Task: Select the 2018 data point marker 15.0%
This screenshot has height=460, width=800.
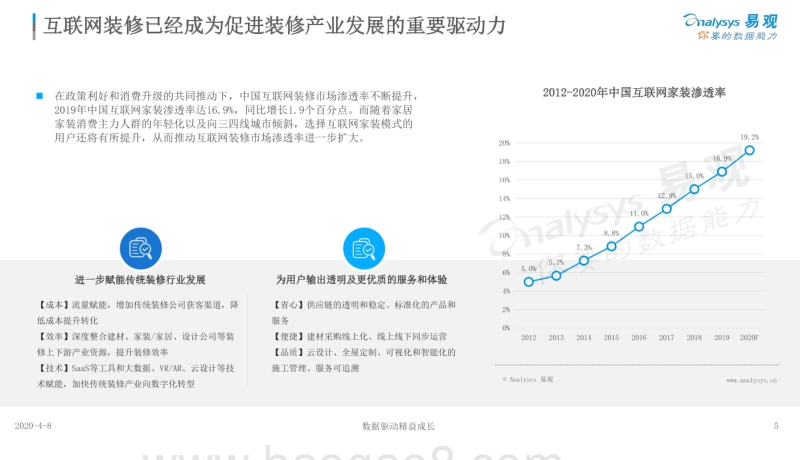Action: tap(694, 189)
